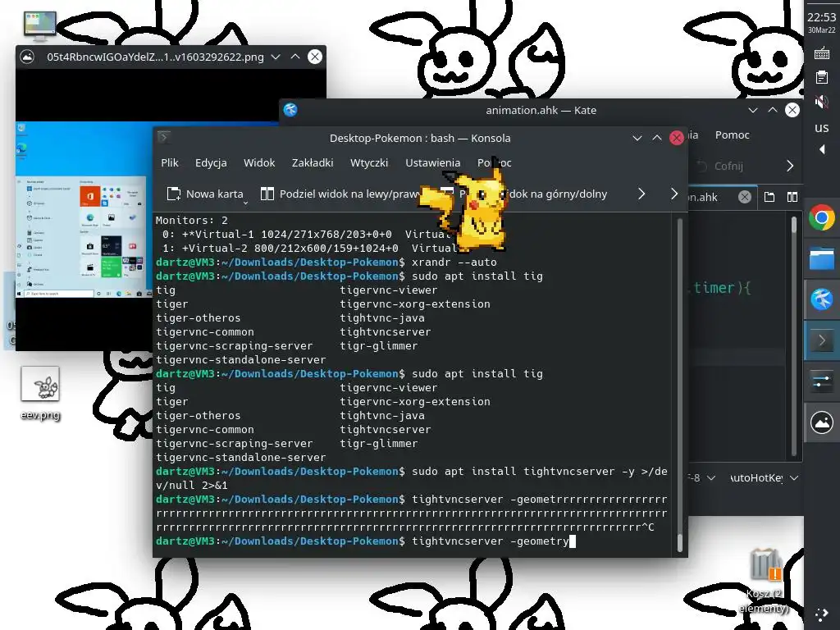Click panel edit mode icon at panel bottom
The width and height of the screenshot is (840, 630).
click(822, 614)
